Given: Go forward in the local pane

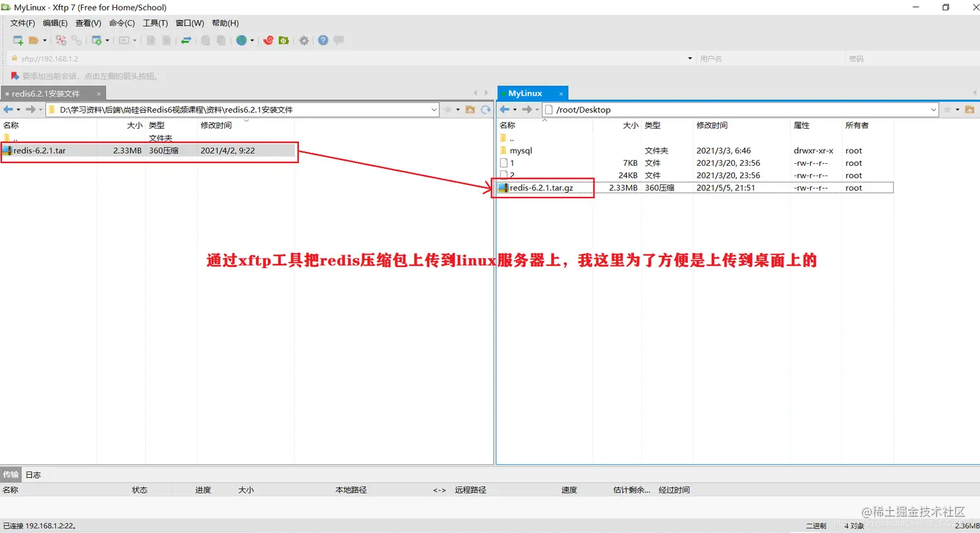Looking at the screenshot, I should tap(30, 109).
